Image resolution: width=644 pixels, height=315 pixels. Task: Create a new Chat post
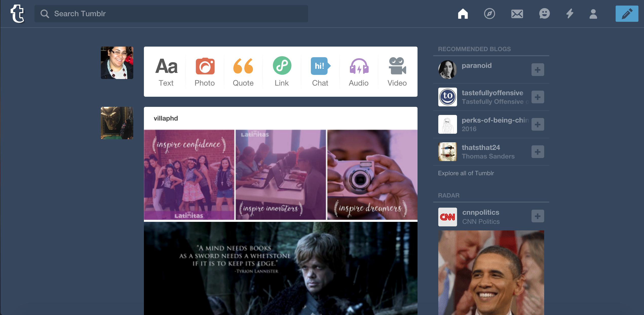pyautogui.click(x=320, y=72)
